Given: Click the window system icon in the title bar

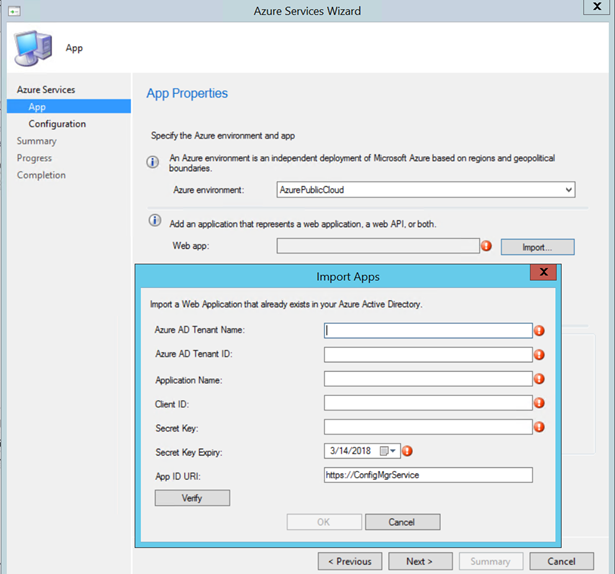Looking at the screenshot, I should pos(14,11).
